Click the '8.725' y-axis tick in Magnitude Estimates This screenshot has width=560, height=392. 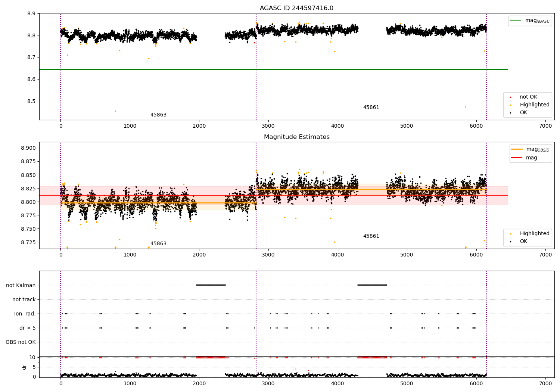pos(28,242)
